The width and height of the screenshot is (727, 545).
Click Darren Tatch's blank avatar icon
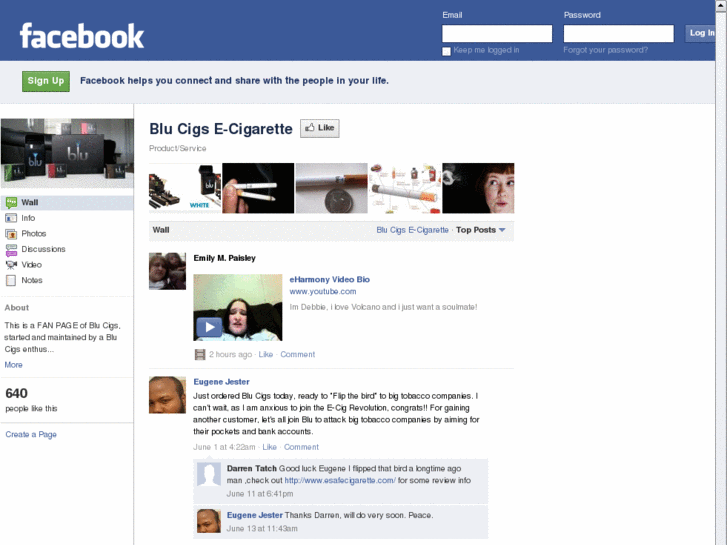click(x=209, y=474)
